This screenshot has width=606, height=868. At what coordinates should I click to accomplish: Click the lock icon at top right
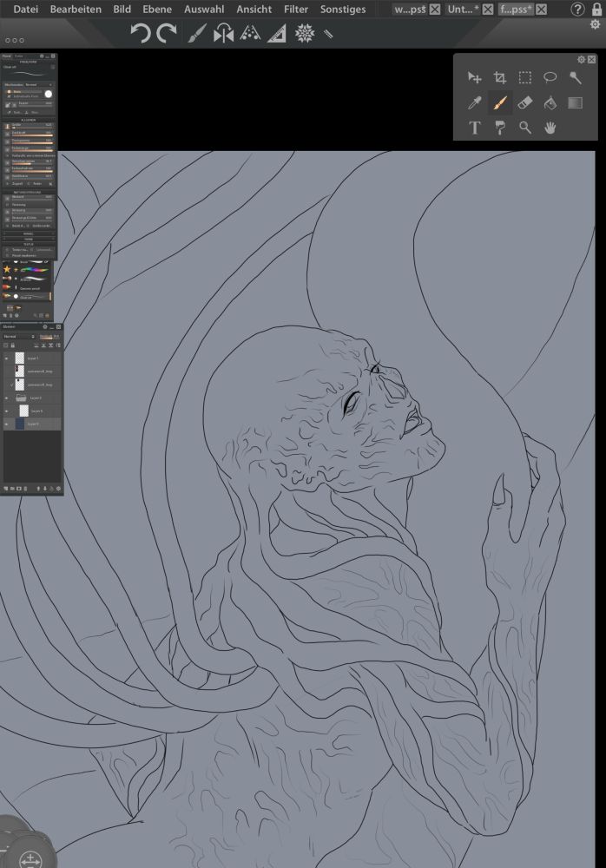pos(596,9)
